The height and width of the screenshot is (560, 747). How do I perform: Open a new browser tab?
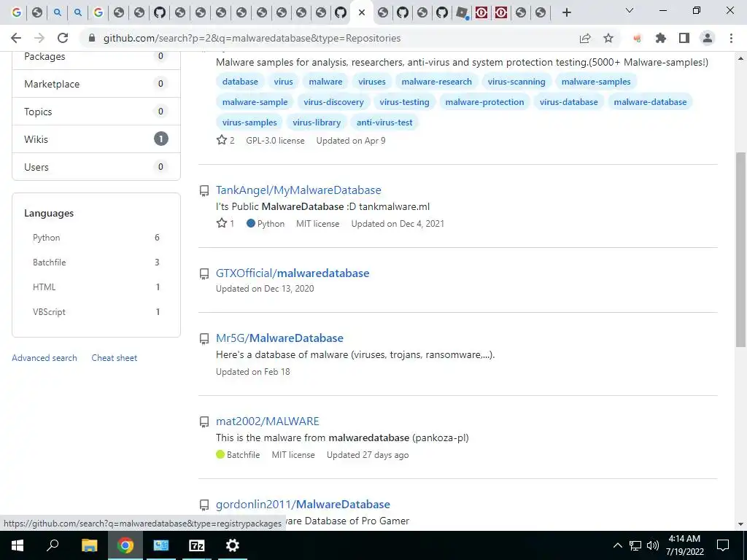click(x=566, y=12)
